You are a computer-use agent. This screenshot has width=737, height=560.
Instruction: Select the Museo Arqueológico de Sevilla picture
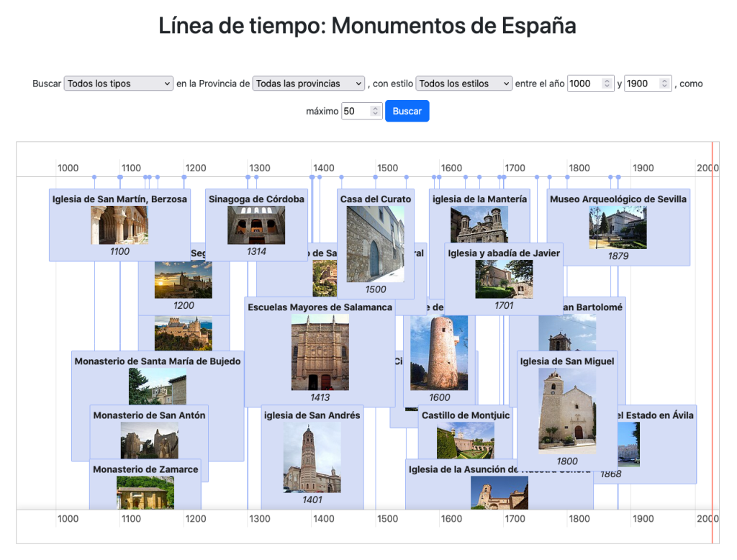[x=618, y=227]
